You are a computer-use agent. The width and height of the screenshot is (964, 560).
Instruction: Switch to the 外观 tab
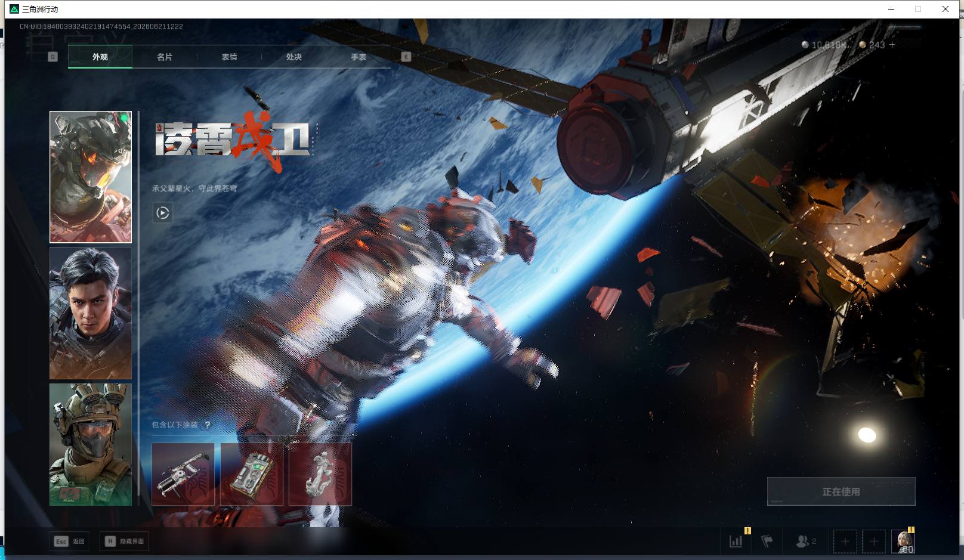tap(100, 57)
